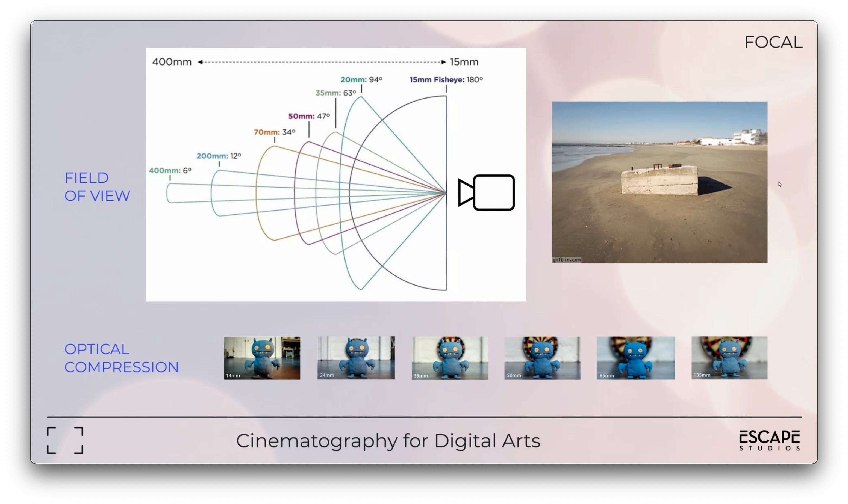The width and height of the screenshot is (848, 504).
Task: Click the 50mm: 47° label
Action: [308, 115]
